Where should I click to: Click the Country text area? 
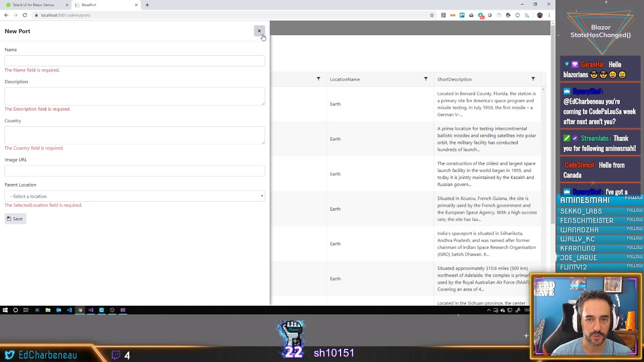tap(134, 135)
